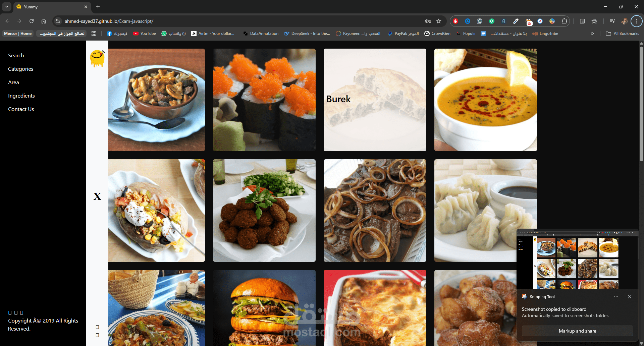
Task: Open the Categories menu item
Action: point(21,69)
